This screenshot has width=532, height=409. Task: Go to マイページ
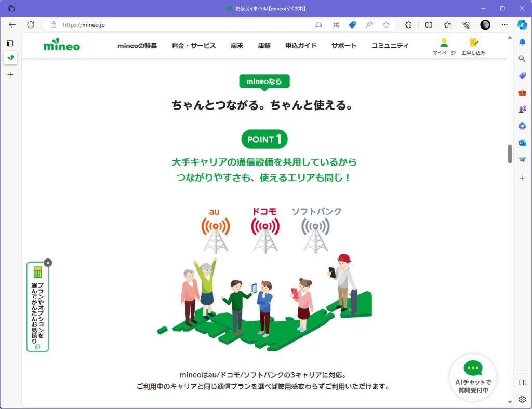coord(444,46)
